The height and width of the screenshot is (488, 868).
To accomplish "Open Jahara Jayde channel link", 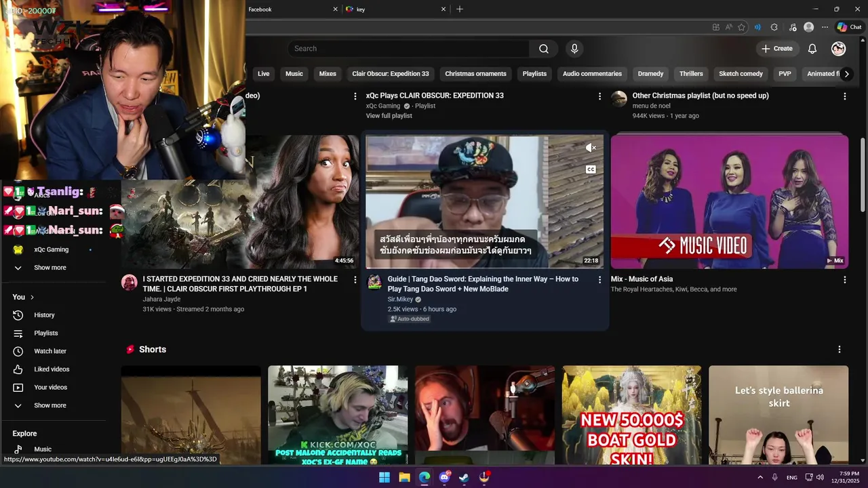I will 161,299.
